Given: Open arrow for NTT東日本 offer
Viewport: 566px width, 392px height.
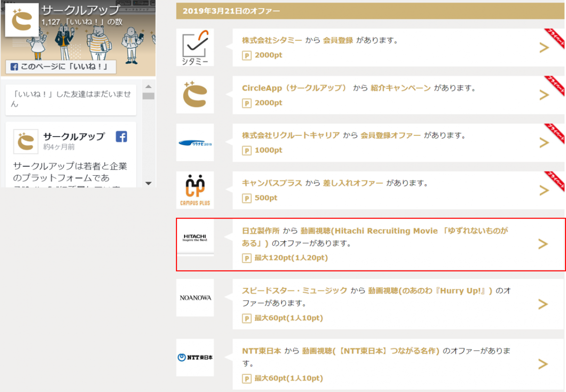Looking at the screenshot, I should click(x=543, y=364).
